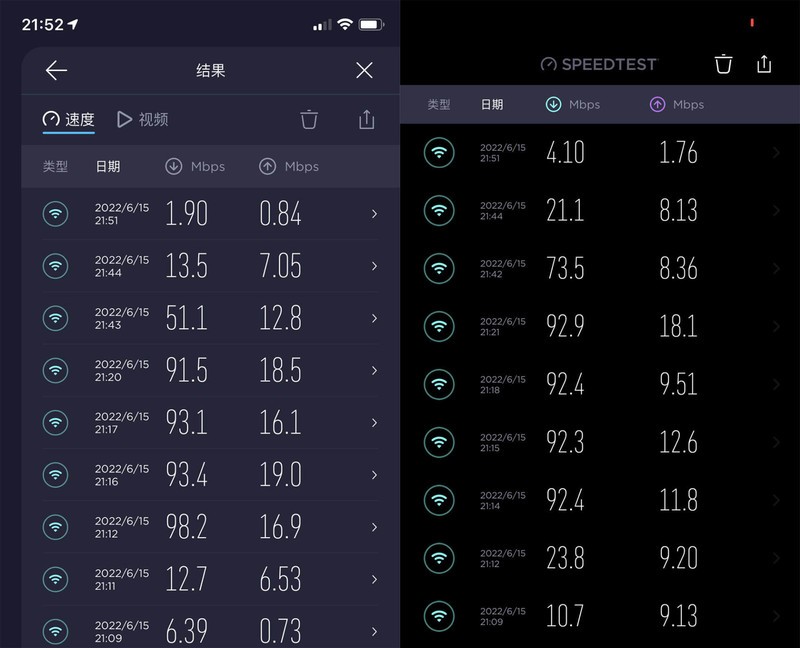Tap the back arrow in results header
Viewport: 800px width, 648px height.
[57, 70]
